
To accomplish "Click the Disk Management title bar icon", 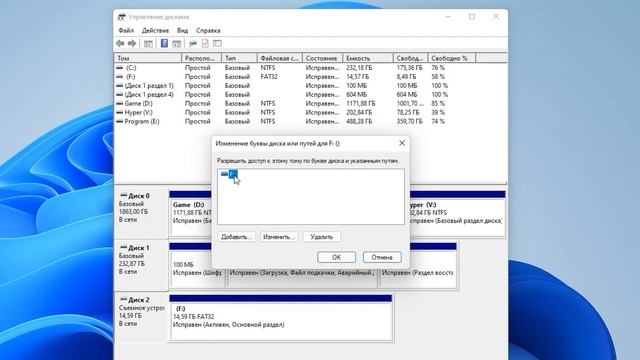I will coord(122,17).
